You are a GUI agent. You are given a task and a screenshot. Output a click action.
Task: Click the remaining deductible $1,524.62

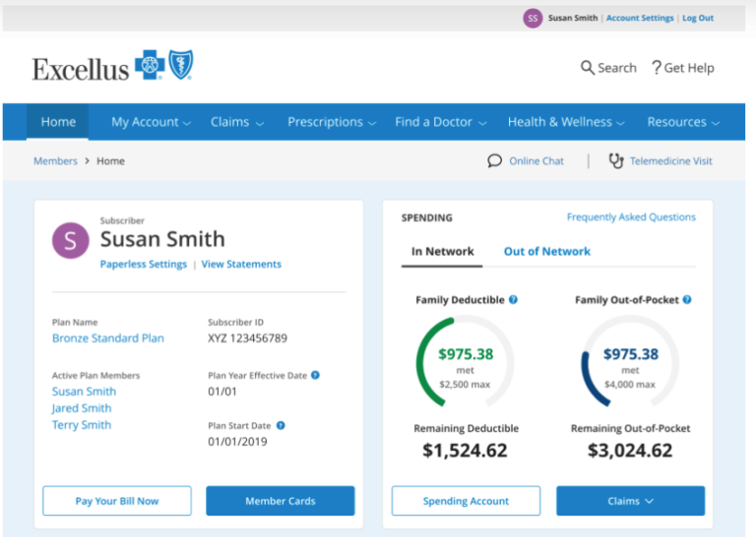tap(465, 451)
